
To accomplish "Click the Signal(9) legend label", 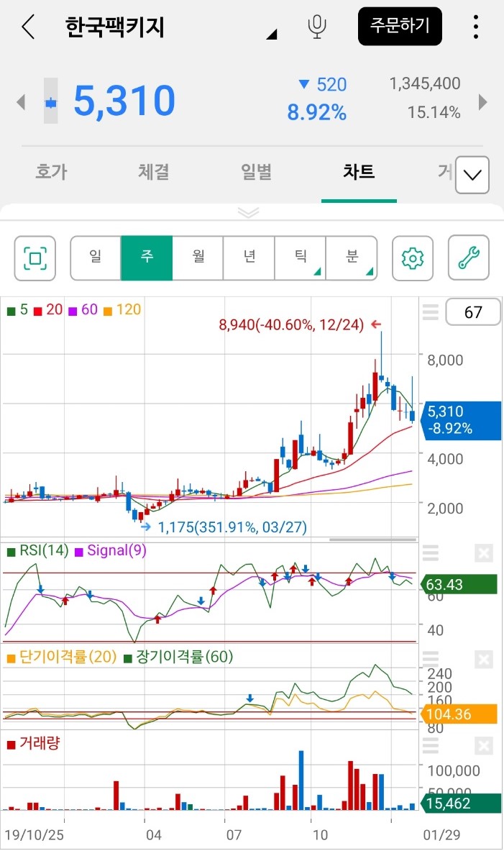I will pos(111,551).
